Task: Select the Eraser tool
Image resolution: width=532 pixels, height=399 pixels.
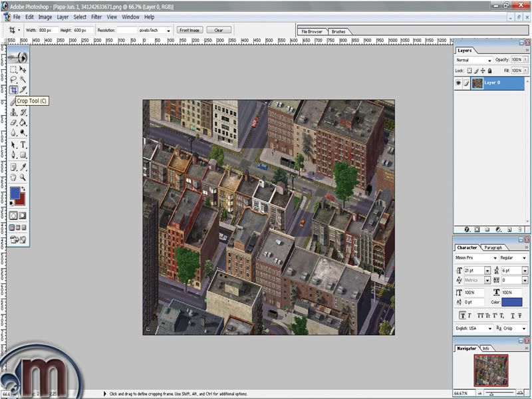Action: (x=13, y=122)
